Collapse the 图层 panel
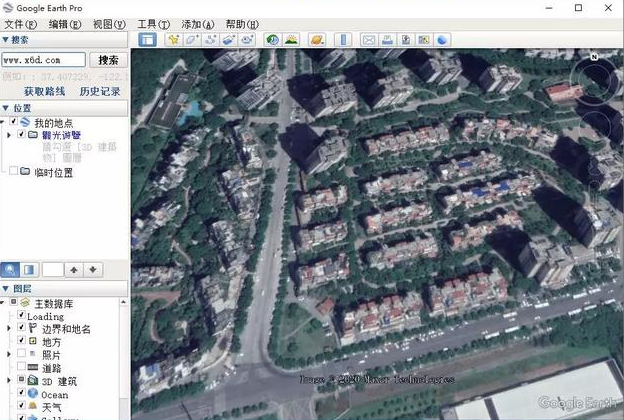 coord(5,289)
